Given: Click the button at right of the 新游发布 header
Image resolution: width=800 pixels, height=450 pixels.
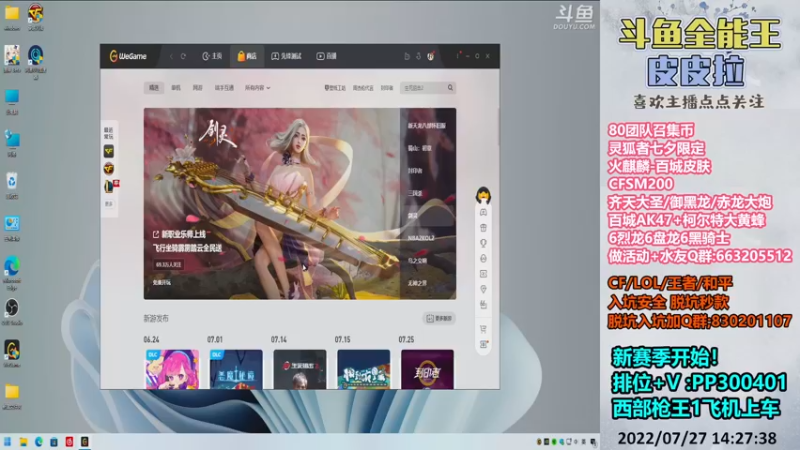Looking at the screenshot, I should [439, 318].
